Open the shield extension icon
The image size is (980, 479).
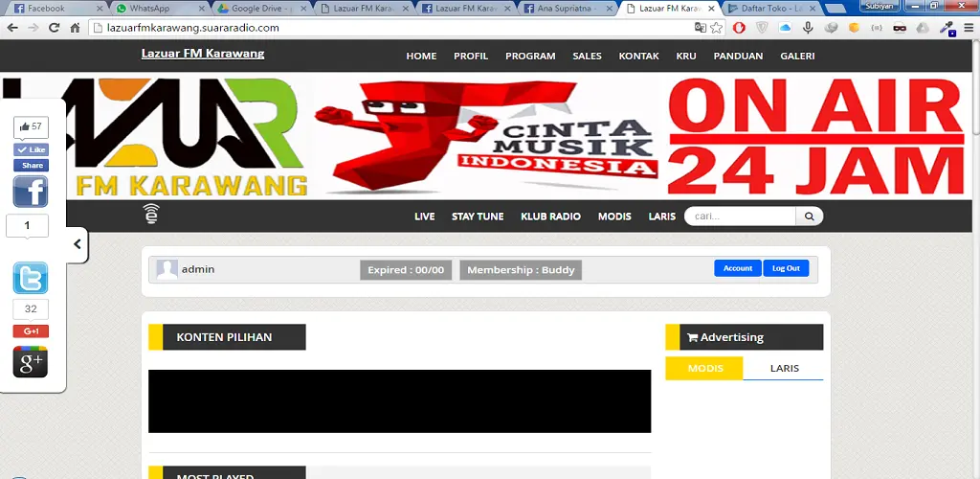(762, 28)
